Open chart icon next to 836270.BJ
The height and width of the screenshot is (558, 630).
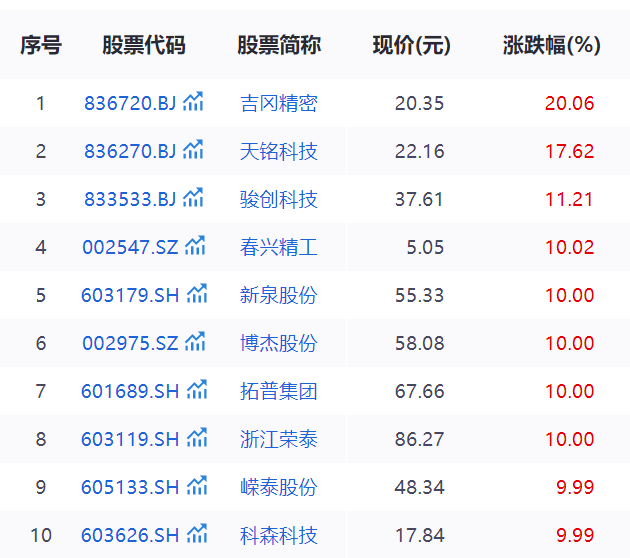coord(194,150)
